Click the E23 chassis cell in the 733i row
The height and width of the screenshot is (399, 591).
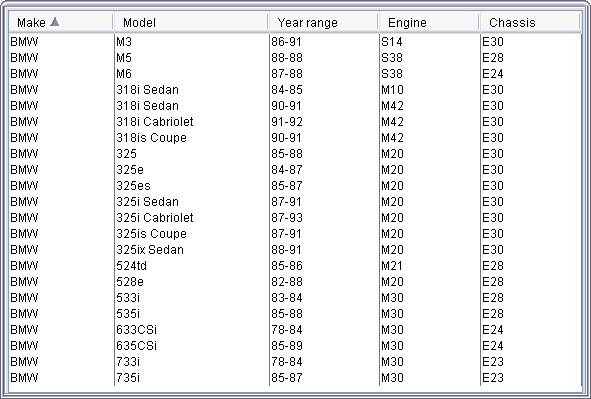click(x=531, y=362)
